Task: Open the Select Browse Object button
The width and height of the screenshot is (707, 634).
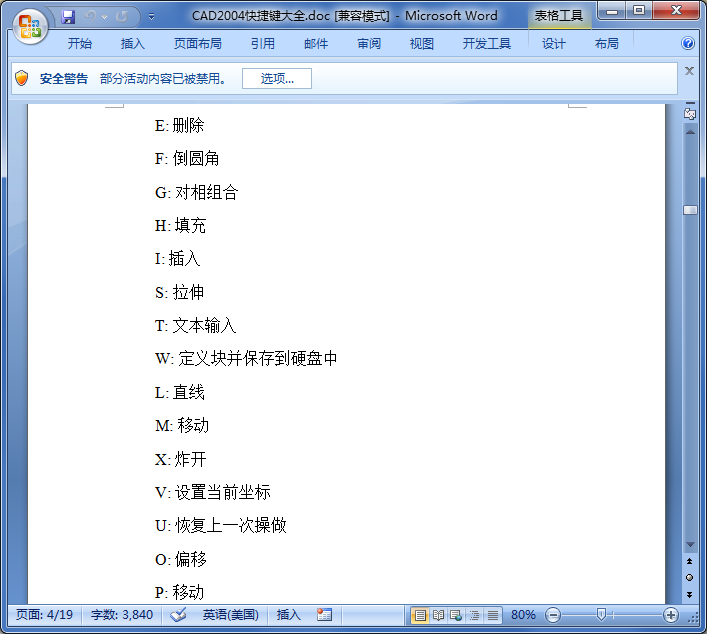Action: (x=689, y=578)
